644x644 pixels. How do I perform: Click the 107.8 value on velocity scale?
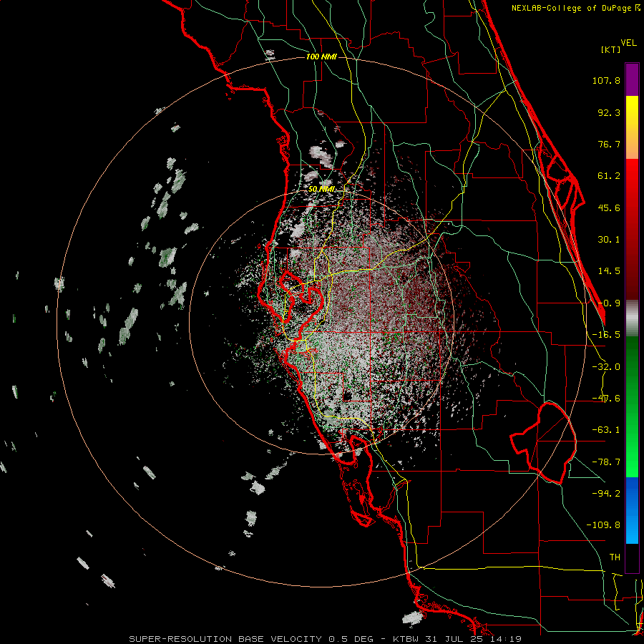pyautogui.click(x=606, y=80)
